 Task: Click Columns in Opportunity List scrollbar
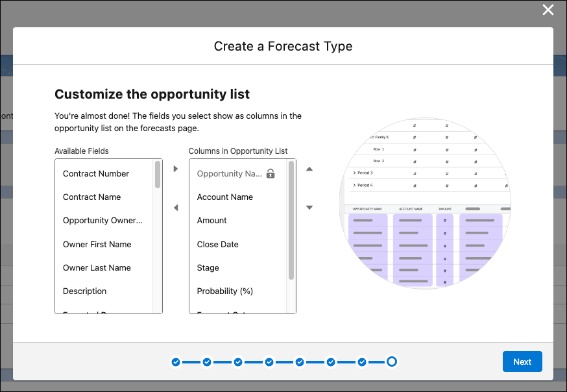tap(291, 220)
